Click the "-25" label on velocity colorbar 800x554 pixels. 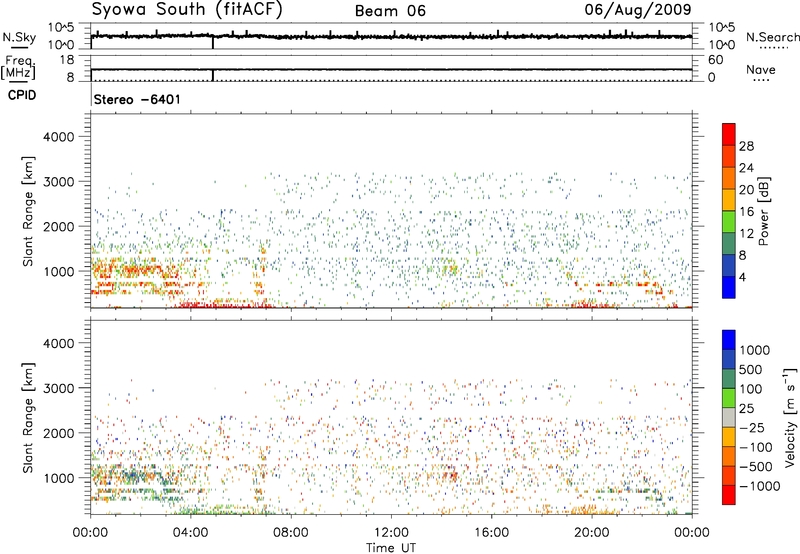pyautogui.click(x=752, y=428)
